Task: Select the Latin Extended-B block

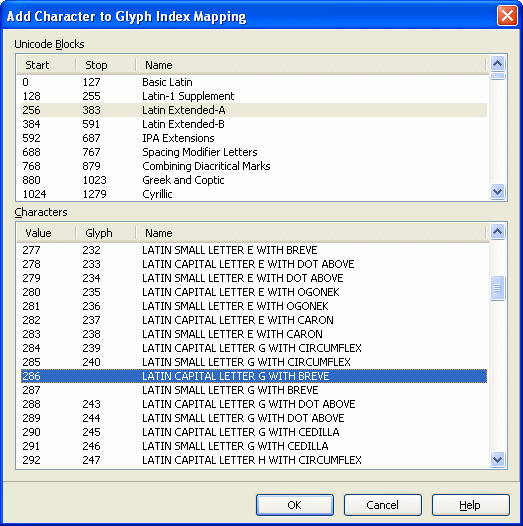Action: [x=254, y=124]
